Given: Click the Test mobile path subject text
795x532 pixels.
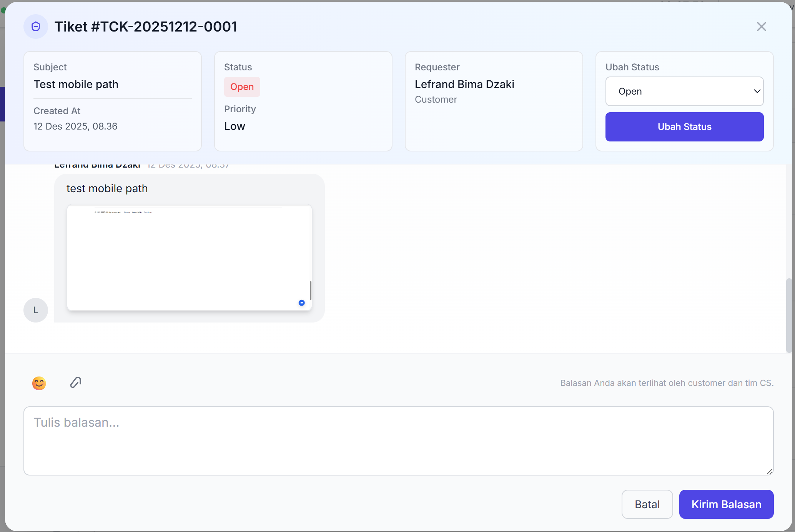Looking at the screenshot, I should (76, 84).
